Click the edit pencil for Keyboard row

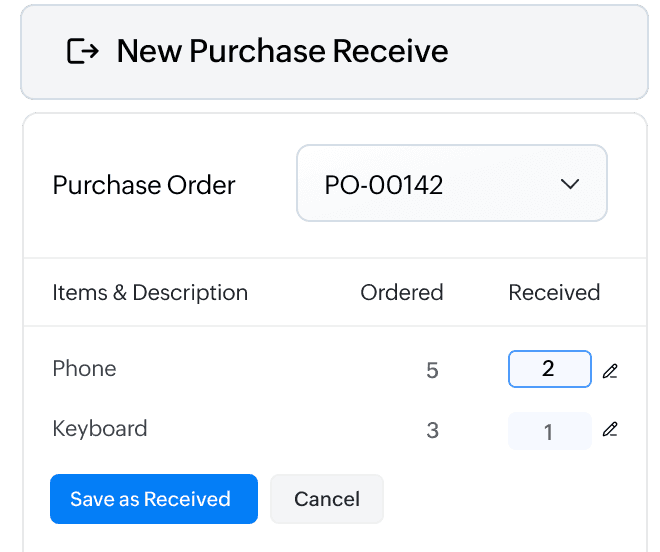coord(610,430)
